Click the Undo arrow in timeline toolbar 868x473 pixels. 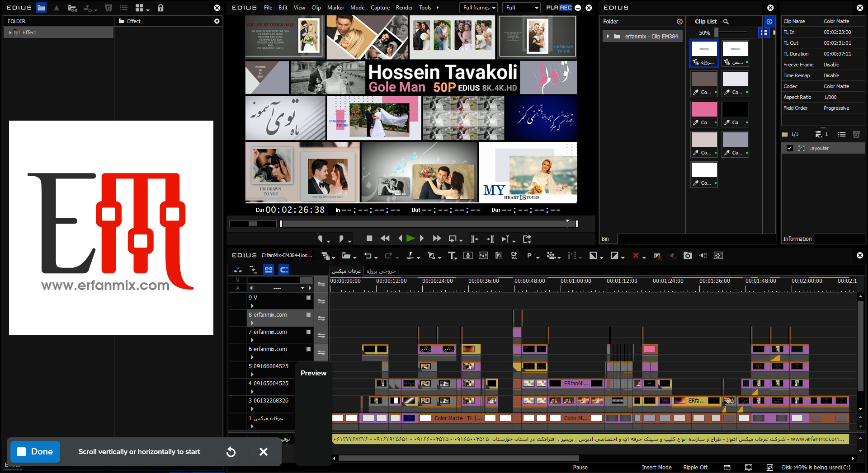pyautogui.click(x=368, y=256)
